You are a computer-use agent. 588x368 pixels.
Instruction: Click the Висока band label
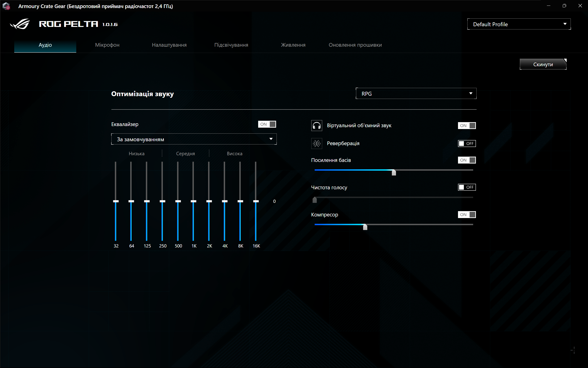click(x=235, y=154)
